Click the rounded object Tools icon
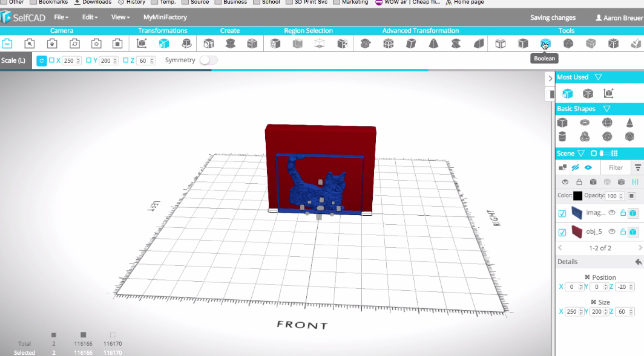644x356 pixels. (568, 44)
